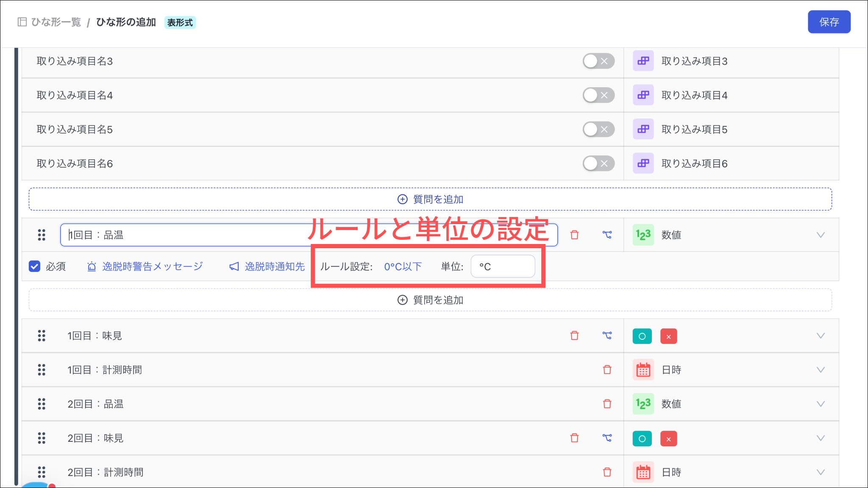Viewport: 868px width, 488px height.
Task: Click the 取り込み項目3 purple link icon
Action: [x=643, y=61]
